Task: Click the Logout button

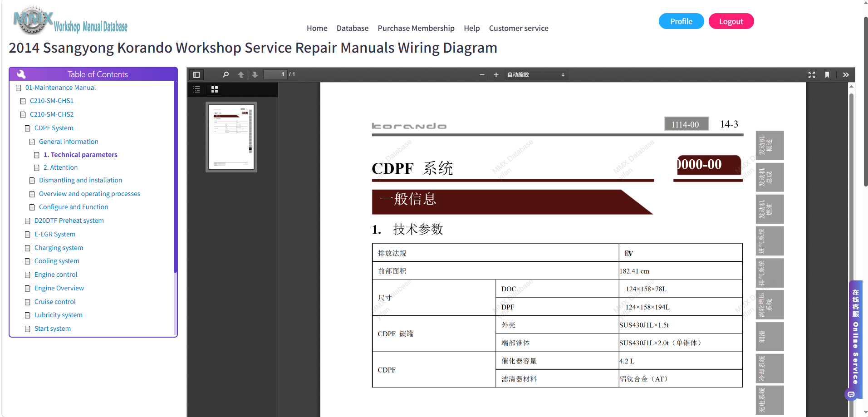Action: tap(731, 21)
